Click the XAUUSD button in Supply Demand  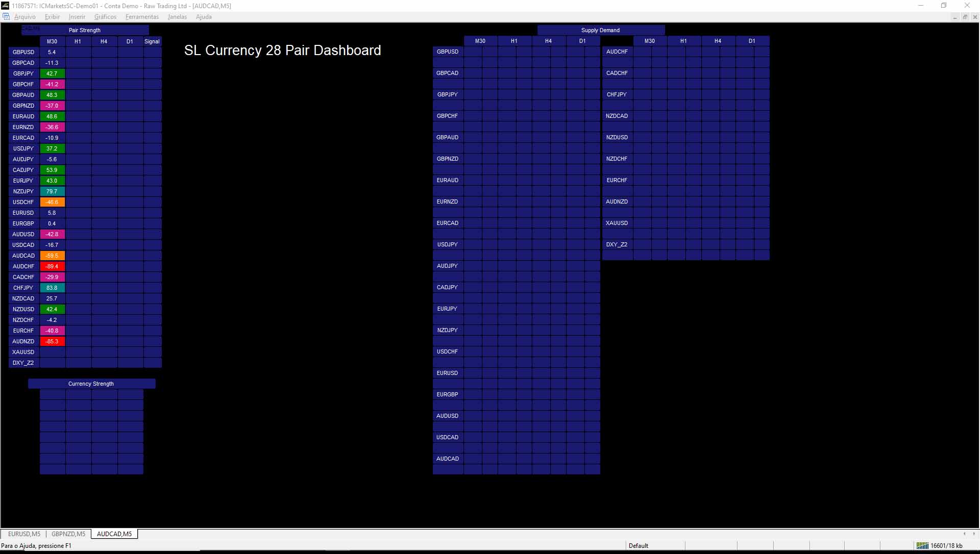point(617,223)
